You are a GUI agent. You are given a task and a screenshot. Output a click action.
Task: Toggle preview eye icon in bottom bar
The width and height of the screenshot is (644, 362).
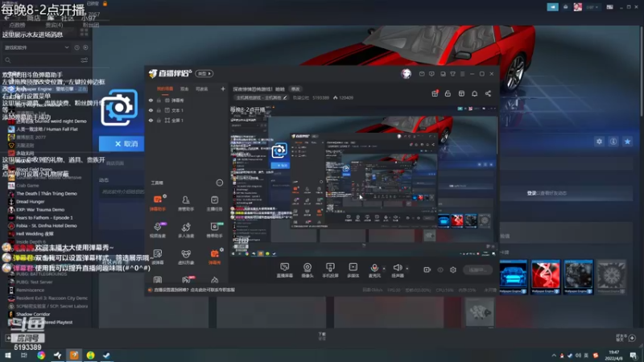[440, 269]
